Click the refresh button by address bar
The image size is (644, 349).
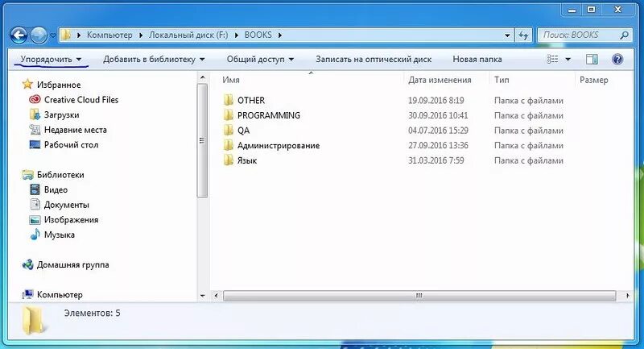[x=523, y=35]
